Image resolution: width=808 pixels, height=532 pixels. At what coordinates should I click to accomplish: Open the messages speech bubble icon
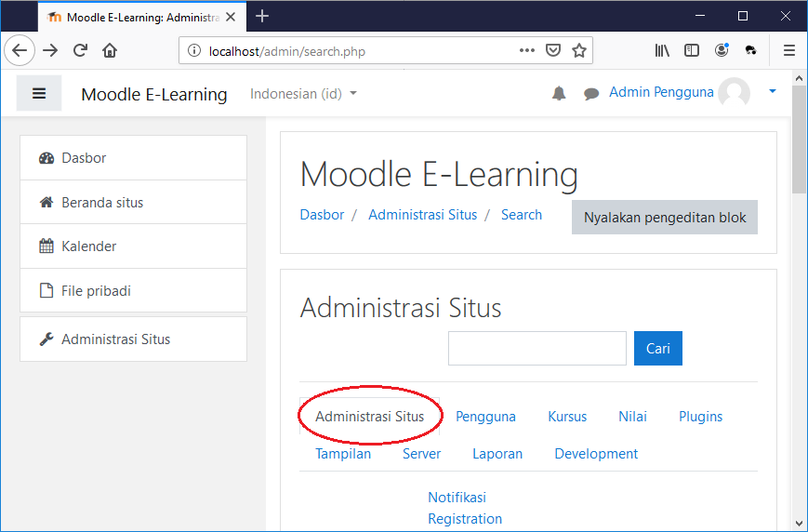pos(591,93)
